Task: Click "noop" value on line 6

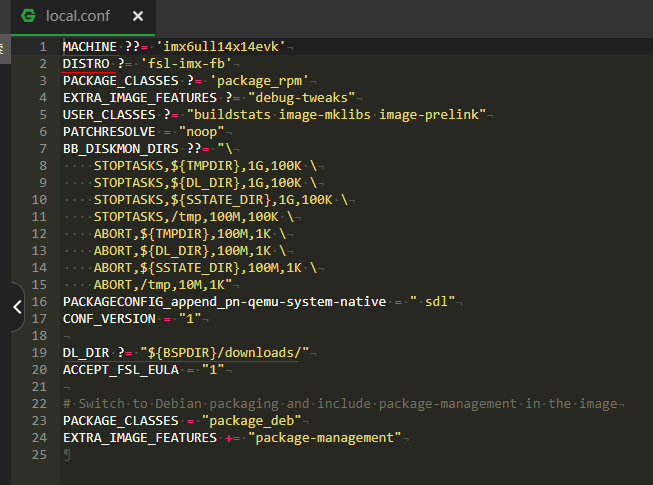Action: (x=202, y=132)
